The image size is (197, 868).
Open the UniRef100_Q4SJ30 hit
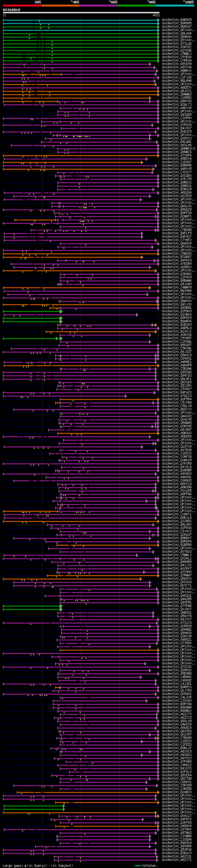[x=177, y=304]
